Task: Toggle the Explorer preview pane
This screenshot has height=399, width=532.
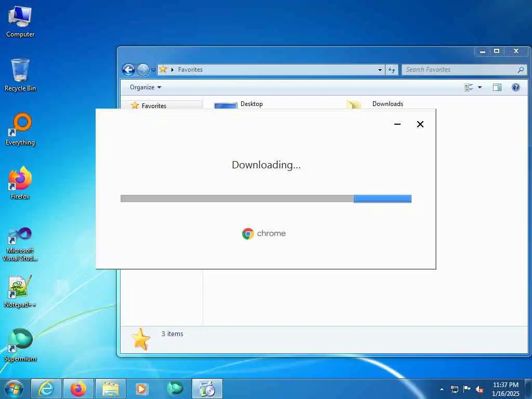Action: click(497, 87)
